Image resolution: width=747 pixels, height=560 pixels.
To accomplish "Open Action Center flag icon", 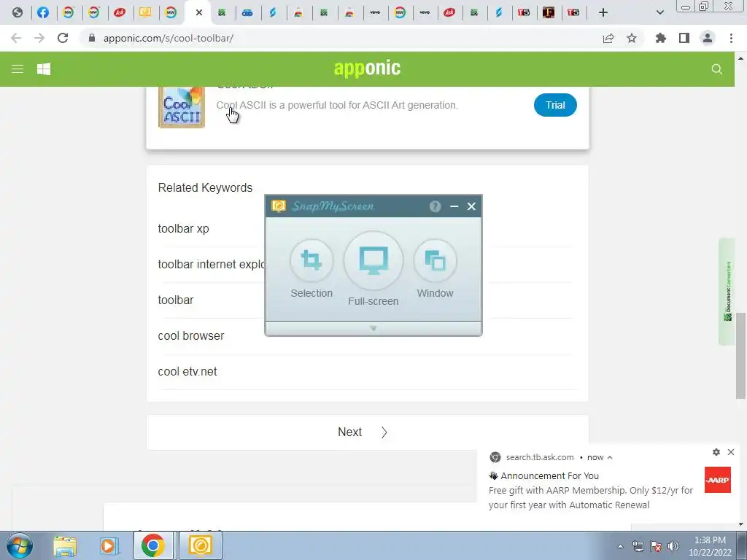I will coord(656,546).
